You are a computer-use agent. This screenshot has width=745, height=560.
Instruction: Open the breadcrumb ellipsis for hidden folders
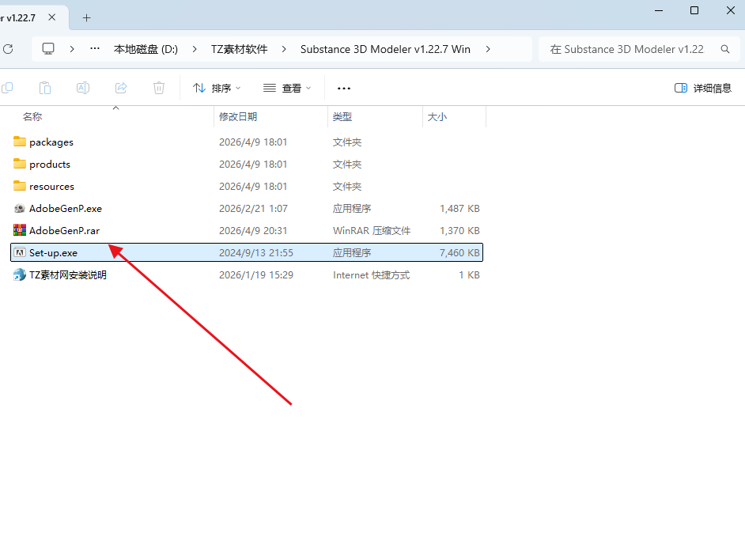[95, 49]
